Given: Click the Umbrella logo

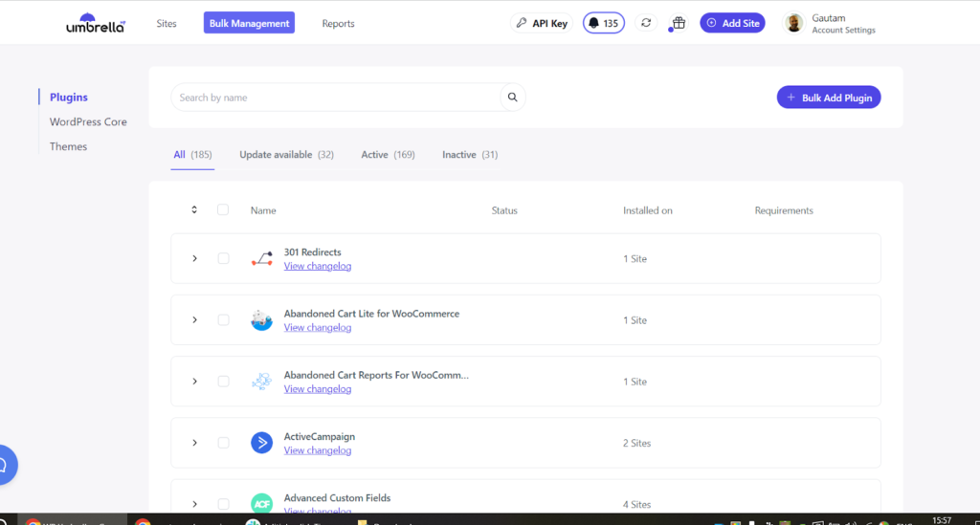Looking at the screenshot, I should [x=96, y=24].
